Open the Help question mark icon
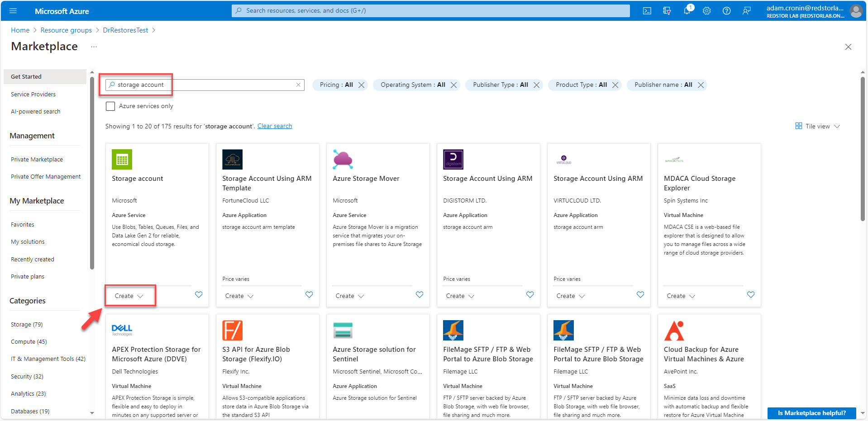 point(727,11)
